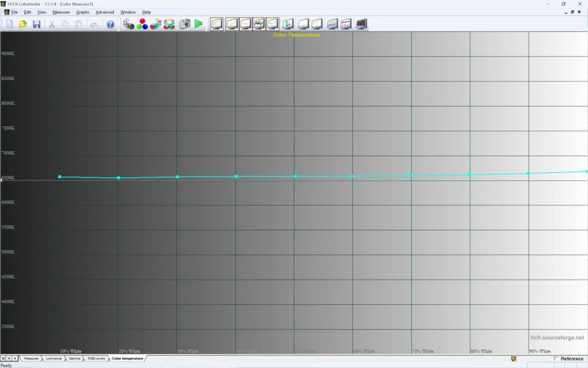Toggle the second highlighted monitor graph button
This screenshot has width=588, height=368.
232,24
